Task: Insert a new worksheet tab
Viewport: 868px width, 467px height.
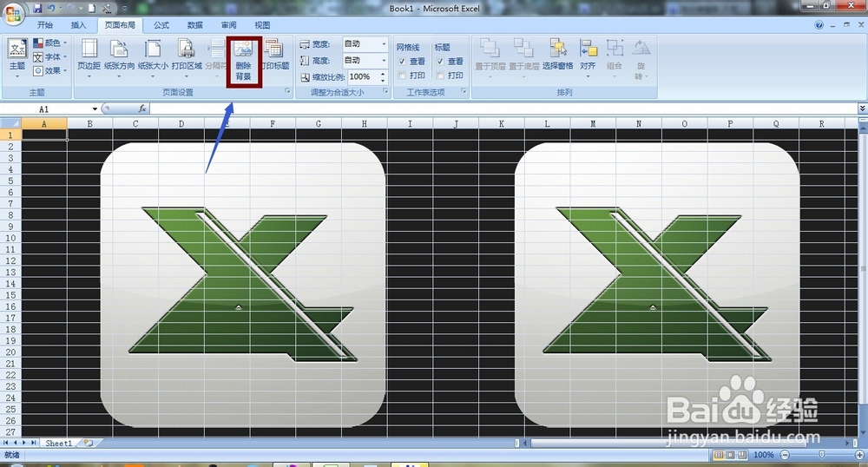Action: pyautogui.click(x=88, y=444)
